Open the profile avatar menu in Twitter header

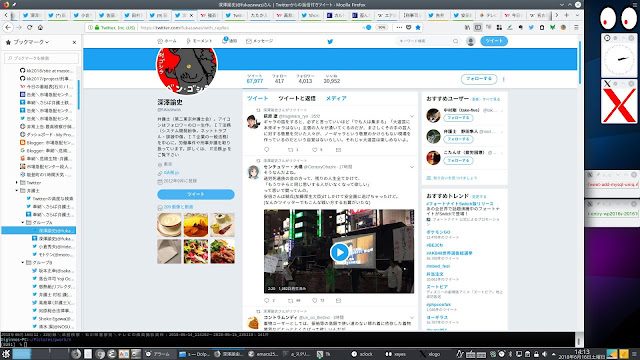[x=471, y=41]
